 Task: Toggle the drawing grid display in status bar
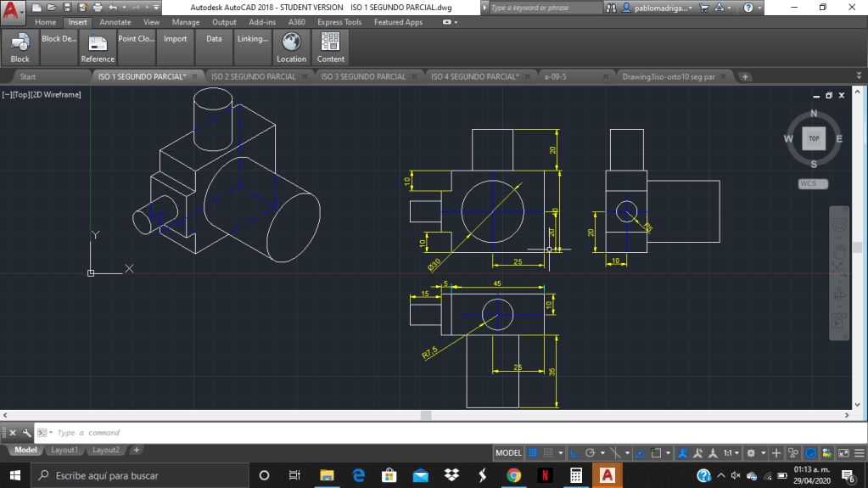(x=534, y=452)
